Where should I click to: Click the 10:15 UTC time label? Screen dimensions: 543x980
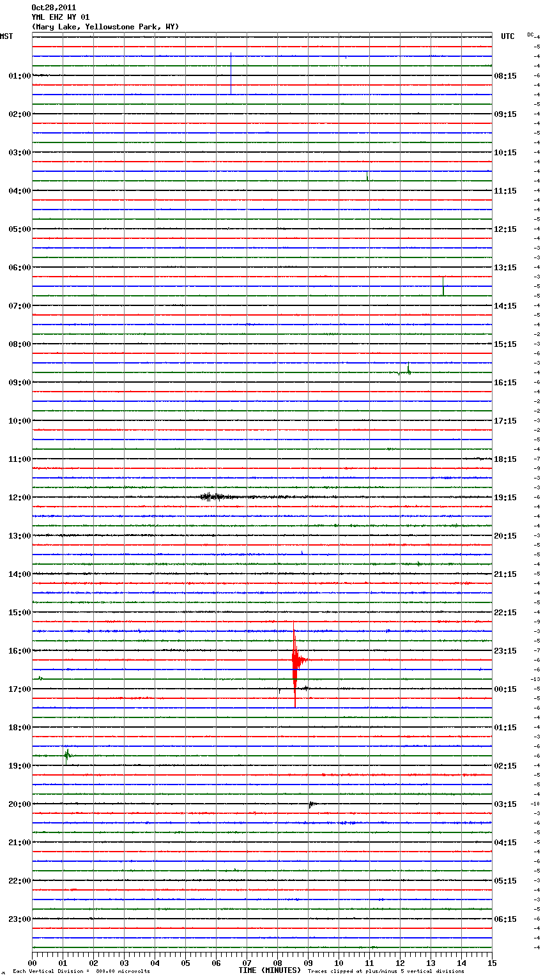(x=505, y=153)
